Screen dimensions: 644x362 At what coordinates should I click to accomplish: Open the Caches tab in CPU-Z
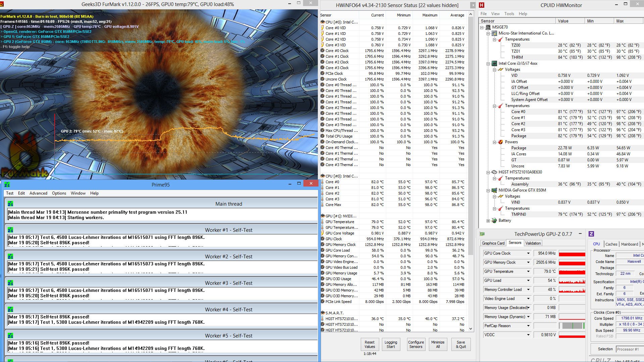[x=611, y=244]
